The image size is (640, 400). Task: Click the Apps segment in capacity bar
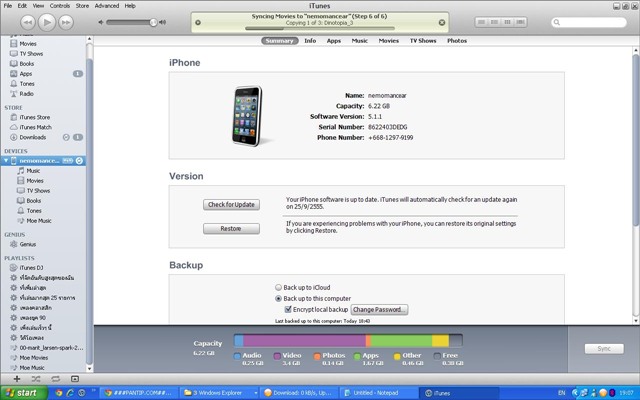pos(401,340)
